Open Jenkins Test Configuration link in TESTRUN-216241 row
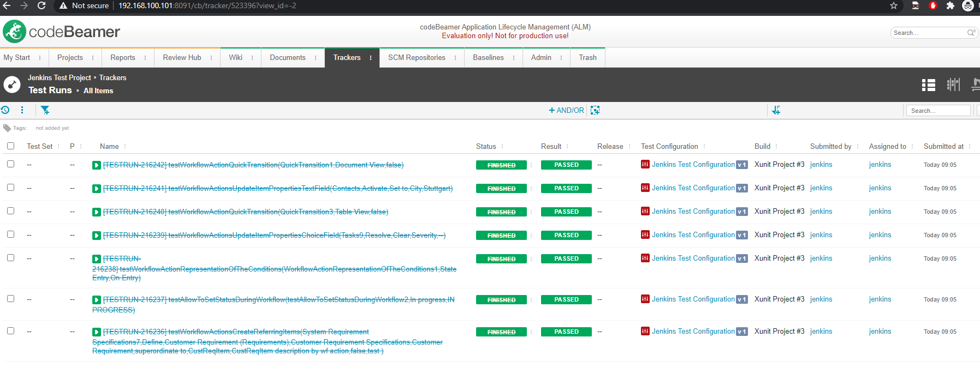 coord(693,188)
